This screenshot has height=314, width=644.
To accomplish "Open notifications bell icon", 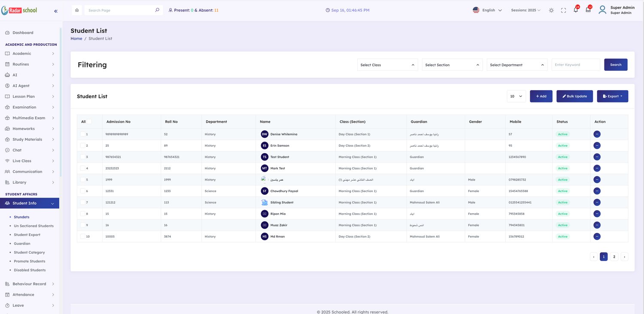I will 576,10.
